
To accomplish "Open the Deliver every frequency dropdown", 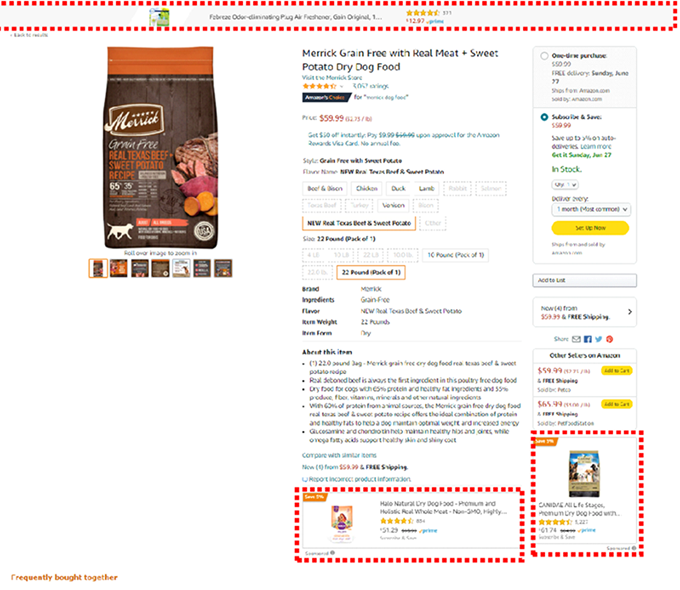I will pyautogui.click(x=591, y=209).
